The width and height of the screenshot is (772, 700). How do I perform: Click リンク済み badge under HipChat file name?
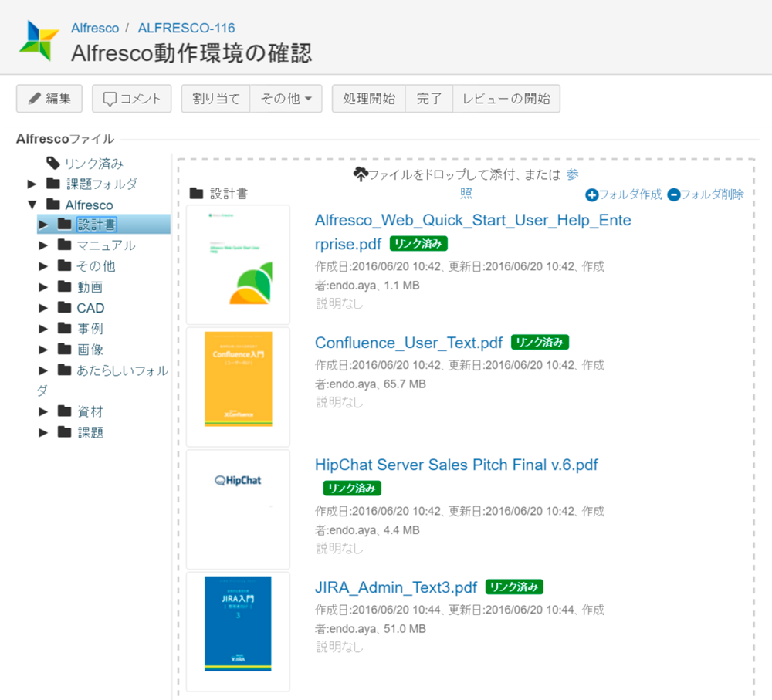click(352, 488)
